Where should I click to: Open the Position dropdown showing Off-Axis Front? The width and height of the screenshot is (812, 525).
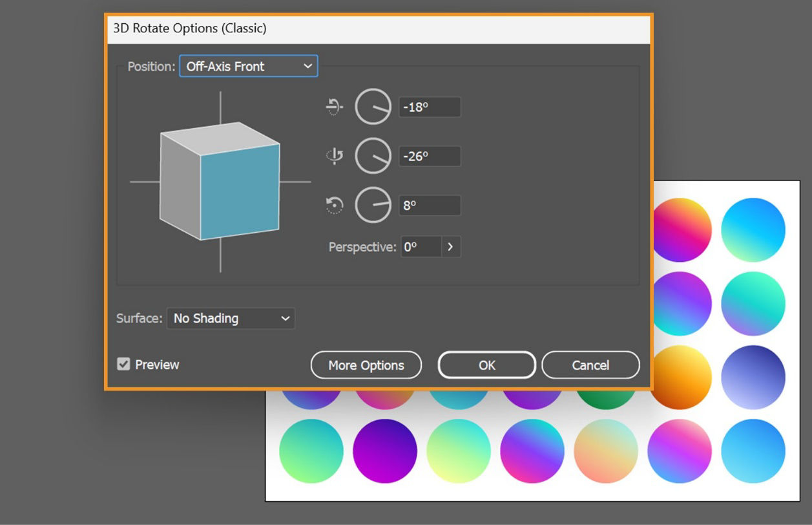[248, 66]
